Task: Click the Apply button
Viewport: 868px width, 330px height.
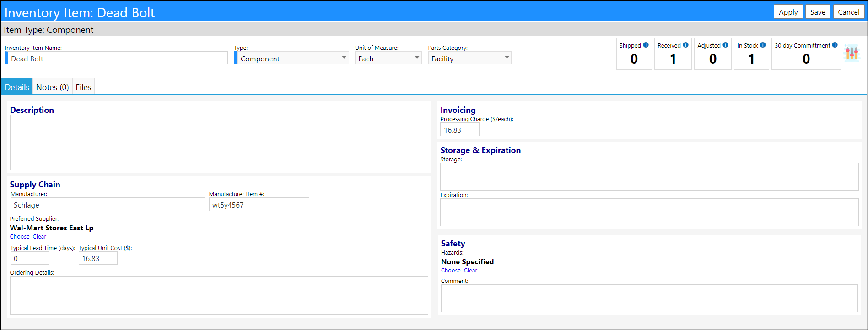Action: coord(788,12)
